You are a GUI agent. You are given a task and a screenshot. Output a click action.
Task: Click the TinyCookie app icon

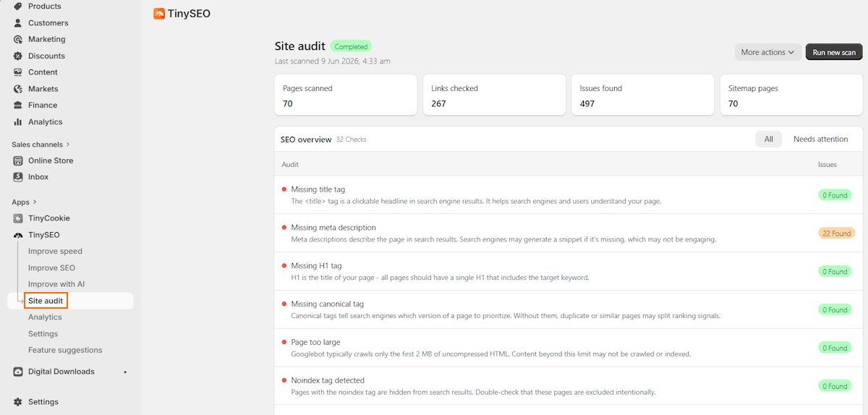[x=18, y=218]
